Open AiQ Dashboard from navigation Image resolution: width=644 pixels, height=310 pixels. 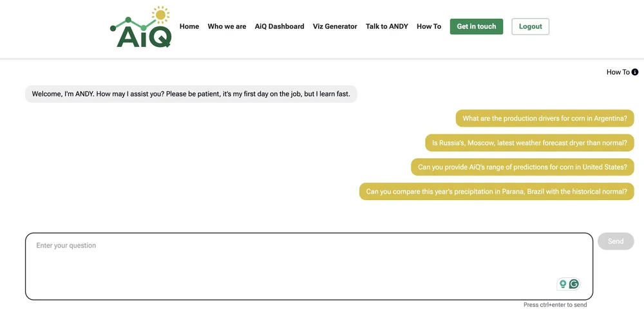click(279, 26)
